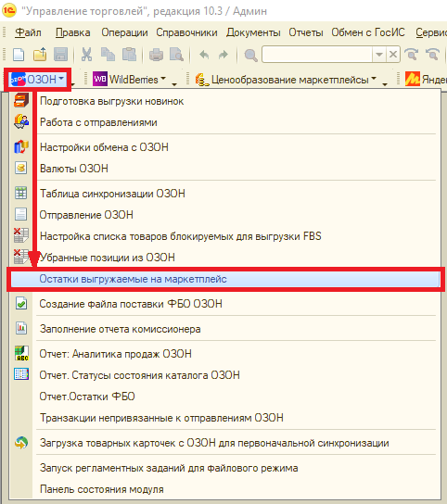The height and width of the screenshot is (504, 447).
Task: Open the Справочники menu
Action: click(x=186, y=32)
